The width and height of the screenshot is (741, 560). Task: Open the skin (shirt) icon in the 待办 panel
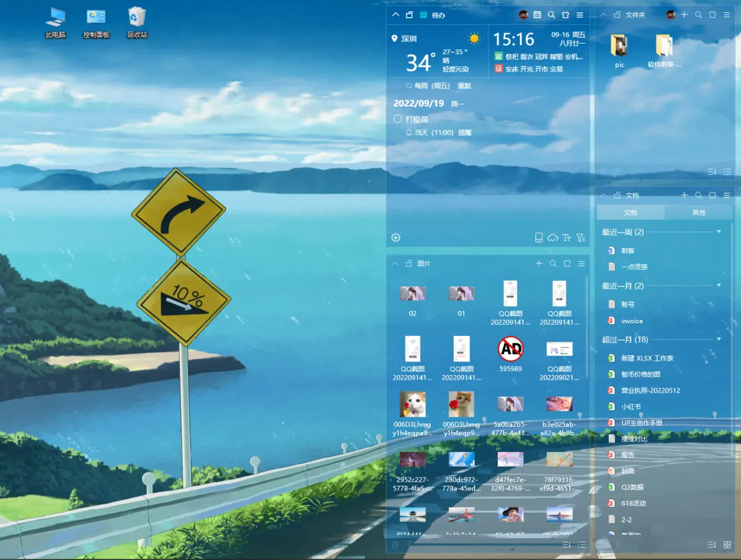(565, 15)
